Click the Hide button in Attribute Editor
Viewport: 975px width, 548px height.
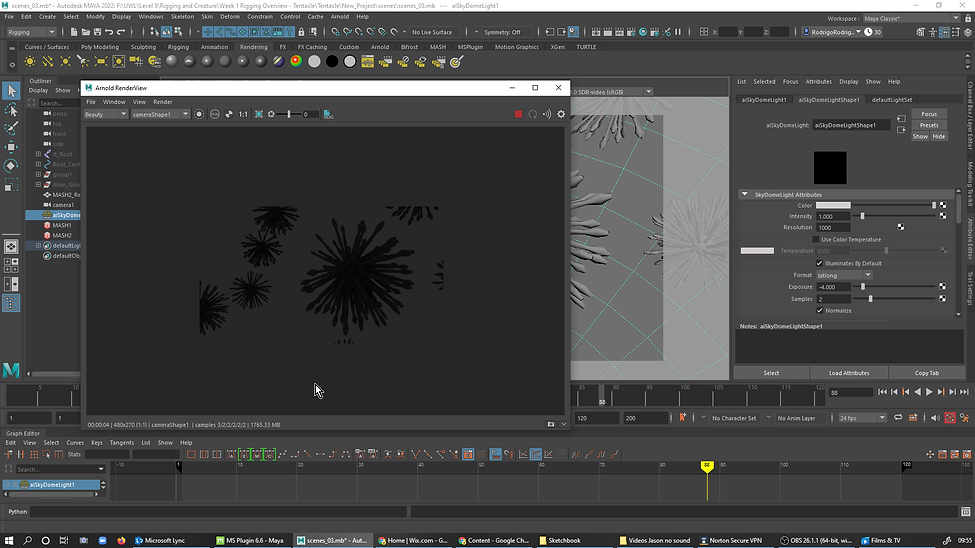pyautogui.click(x=939, y=136)
